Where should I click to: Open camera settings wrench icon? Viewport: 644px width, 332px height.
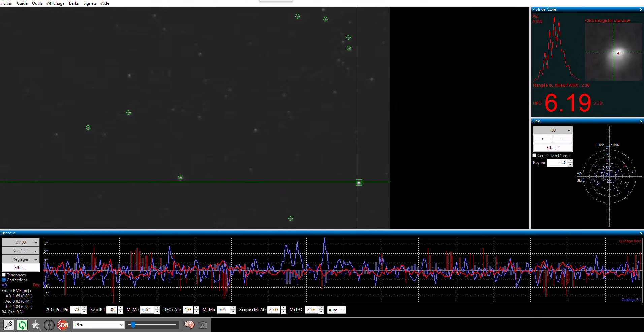click(x=203, y=325)
